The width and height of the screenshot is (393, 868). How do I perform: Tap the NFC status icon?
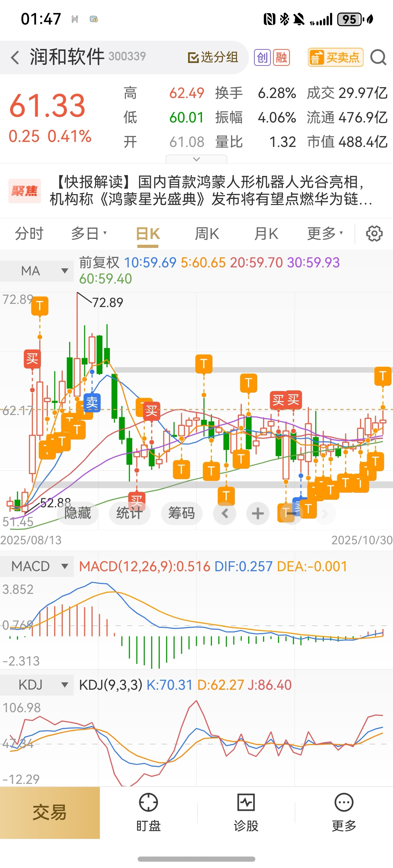pyautogui.click(x=270, y=19)
